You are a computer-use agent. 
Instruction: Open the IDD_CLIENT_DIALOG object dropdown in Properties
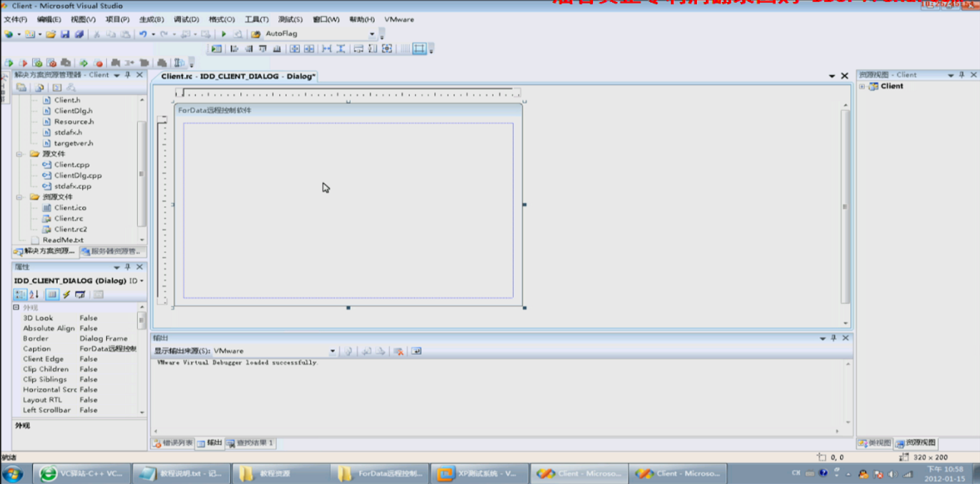click(x=142, y=280)
